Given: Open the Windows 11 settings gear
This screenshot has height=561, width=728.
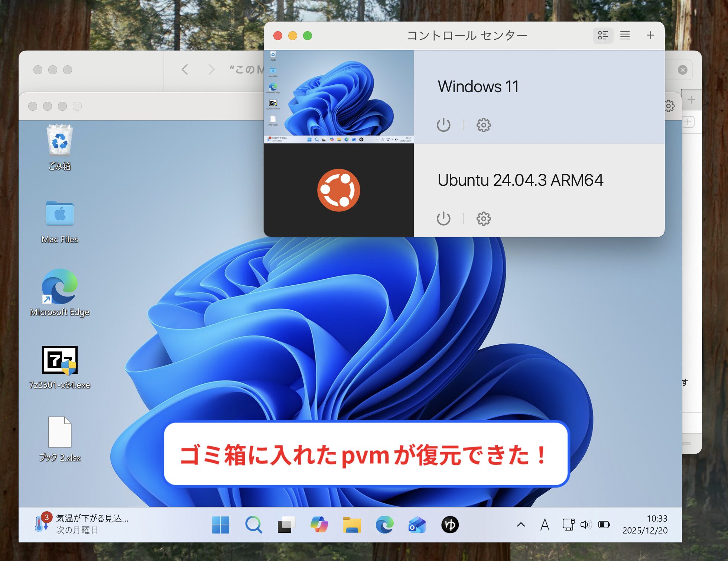Looking at the screenshot, I should pyautogui.click(x=483, y=125).
